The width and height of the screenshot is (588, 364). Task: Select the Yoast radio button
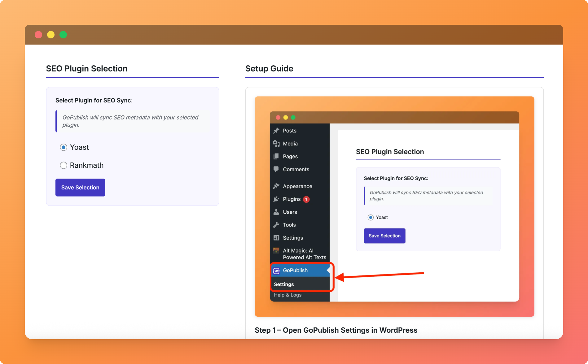(64, 147)
